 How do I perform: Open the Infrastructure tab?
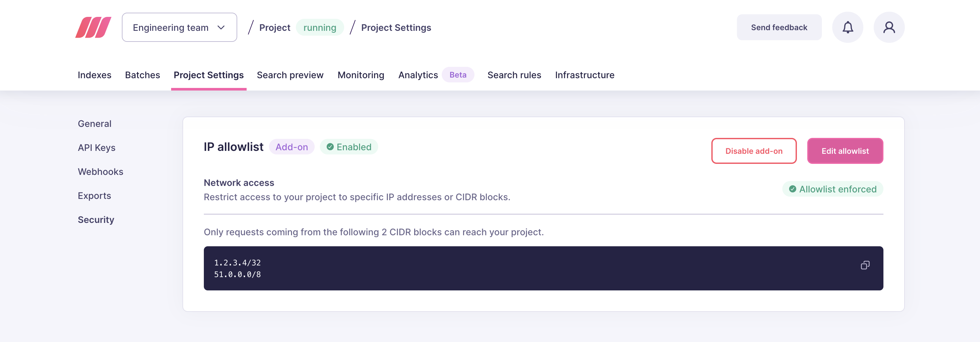point(584,75)
